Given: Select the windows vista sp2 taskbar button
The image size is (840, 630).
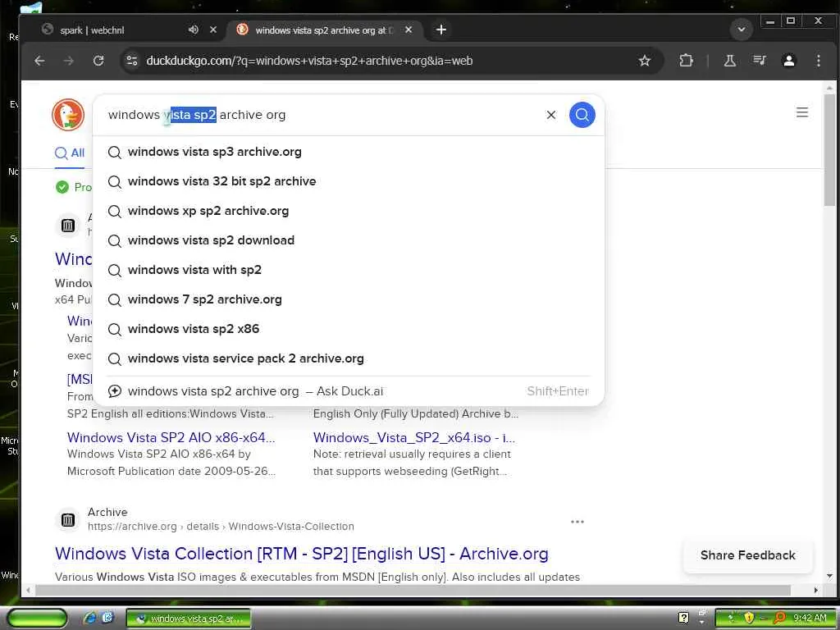Looking at the screenshot, I should pos(189,619).
